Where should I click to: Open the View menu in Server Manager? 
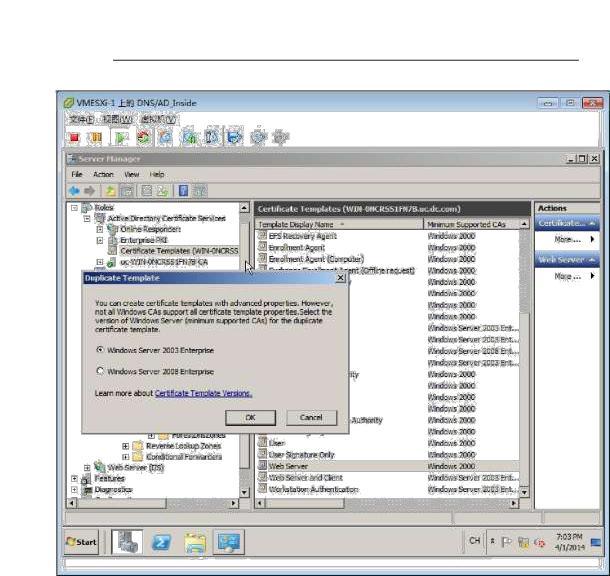[131, 174]
